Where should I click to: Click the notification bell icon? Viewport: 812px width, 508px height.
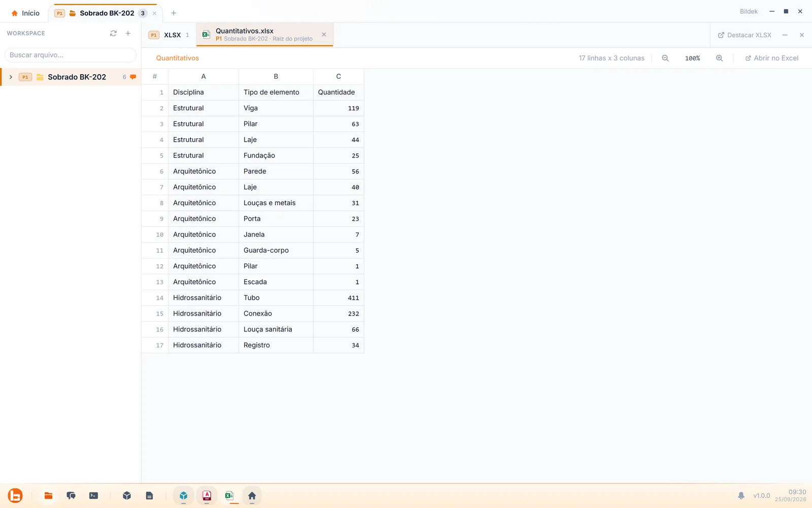(741, 496)
